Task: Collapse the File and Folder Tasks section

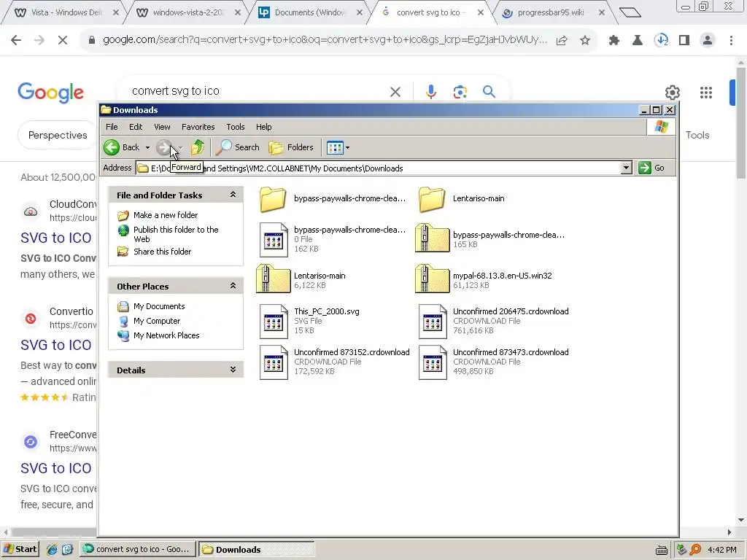Action: point(233,194)
